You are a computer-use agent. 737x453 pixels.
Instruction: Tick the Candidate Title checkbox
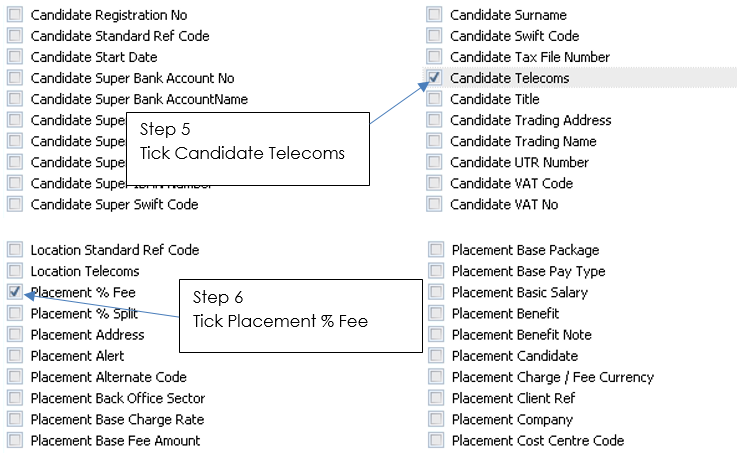434,99
